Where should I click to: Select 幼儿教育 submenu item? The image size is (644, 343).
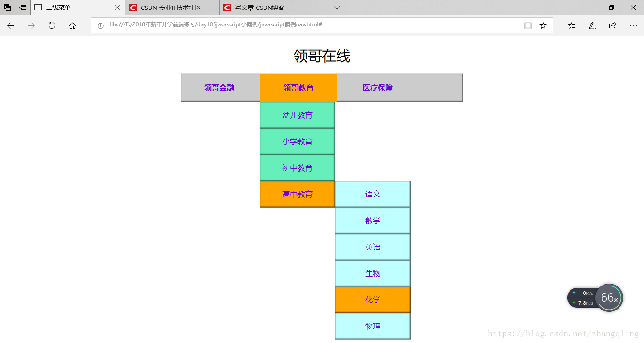tap(297, 115)
